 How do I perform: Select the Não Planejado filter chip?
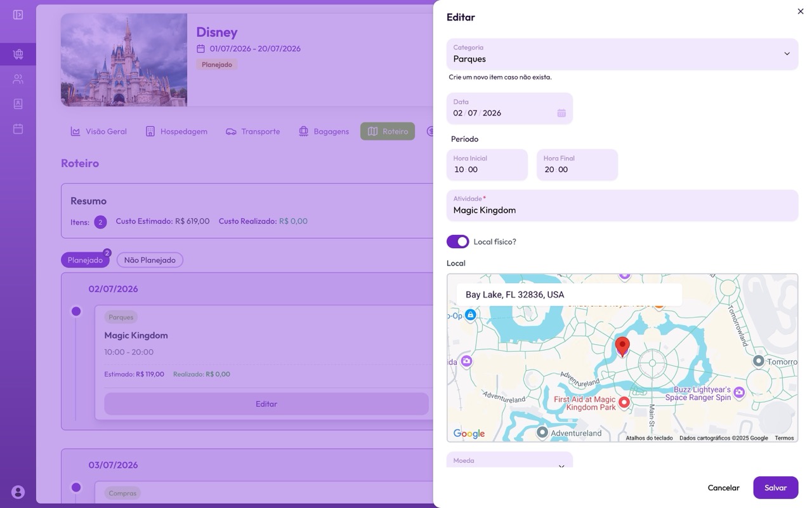click(x=150, y=260)
